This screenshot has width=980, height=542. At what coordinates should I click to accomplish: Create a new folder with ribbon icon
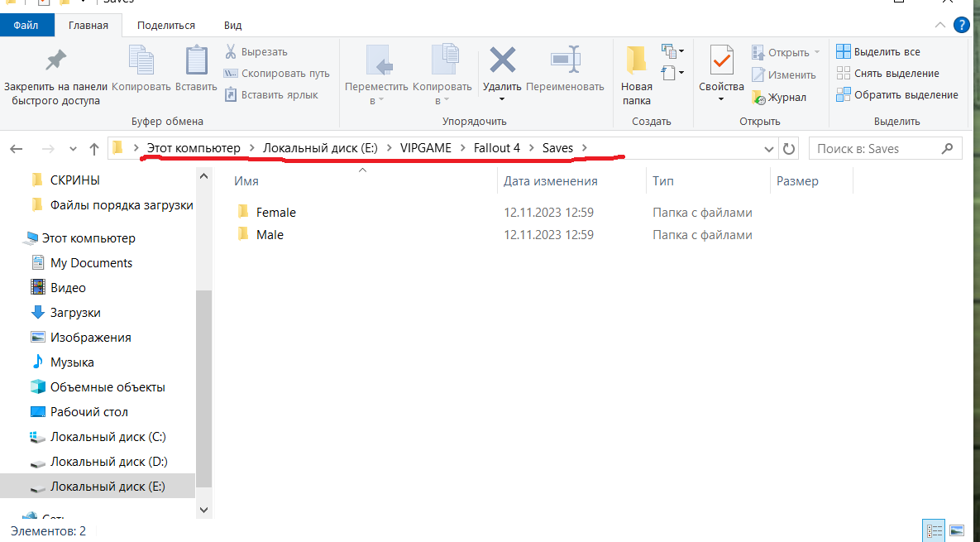[636, 61]
